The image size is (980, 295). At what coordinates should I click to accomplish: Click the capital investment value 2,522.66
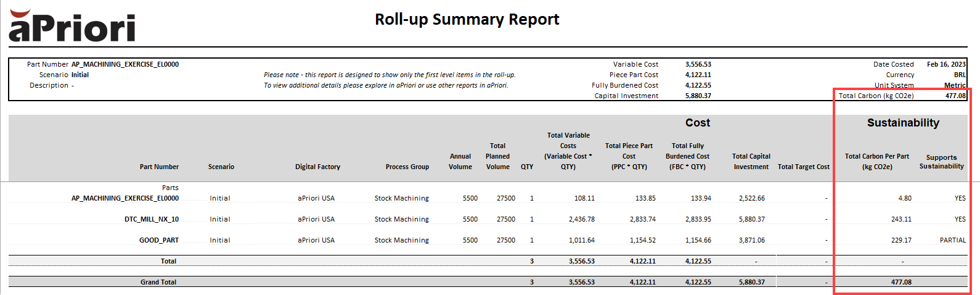point(752,198)
